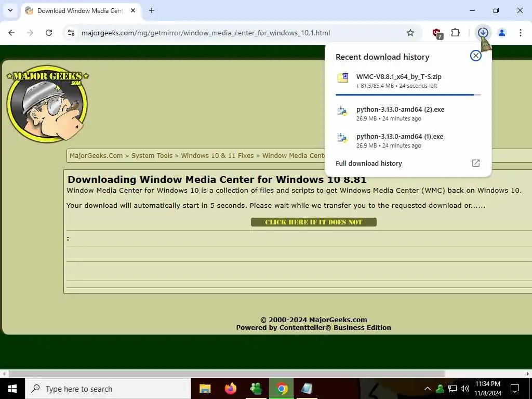The image size is (532, 399).
Task: Open the tab search dropdown arrow
Action: coord(10,10)
